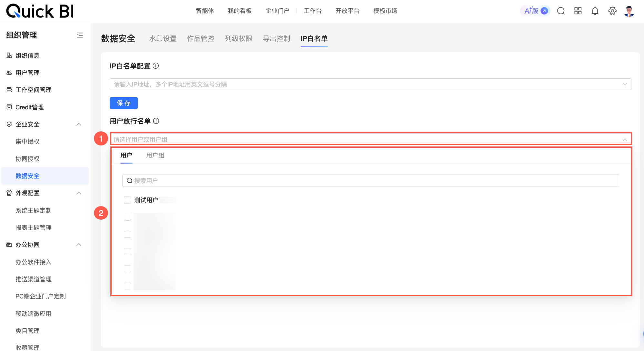Screen dimensions: 644x351
Task: Focus the 请选择用户或用户组 select field
Action: click(370, 139)
